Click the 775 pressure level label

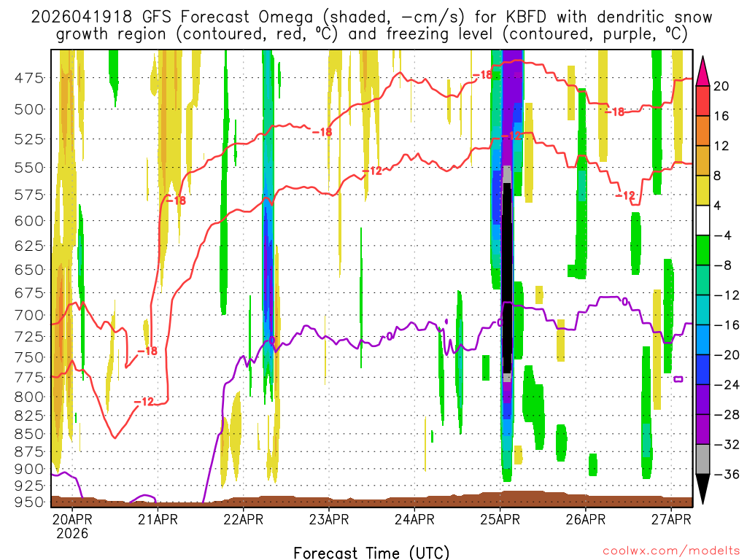[x=29, y=377]
